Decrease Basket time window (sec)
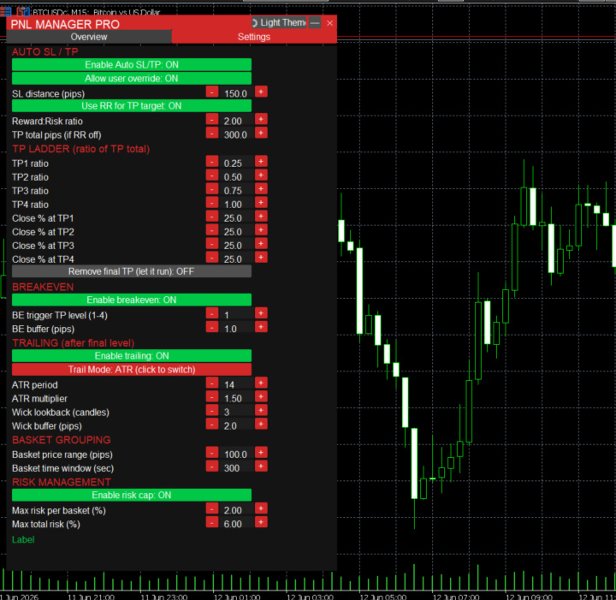The height and width of the screenshot is (600, 616). click(212, 466)
